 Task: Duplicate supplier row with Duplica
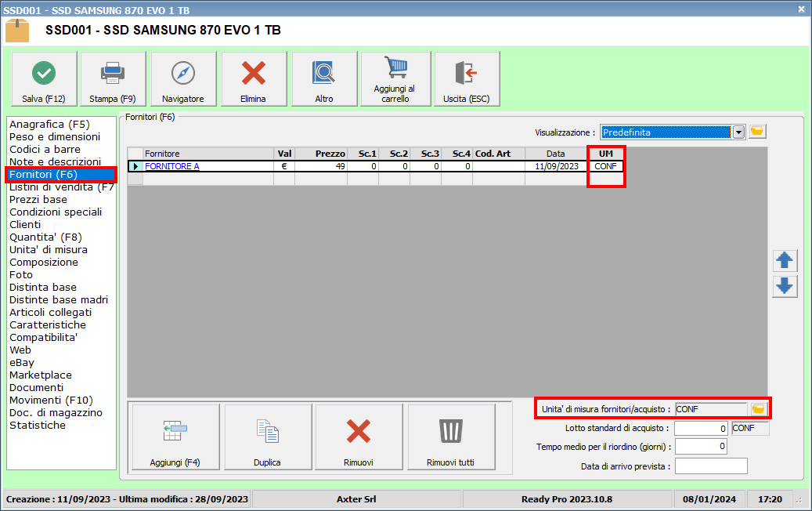click(x=267, y=437)
